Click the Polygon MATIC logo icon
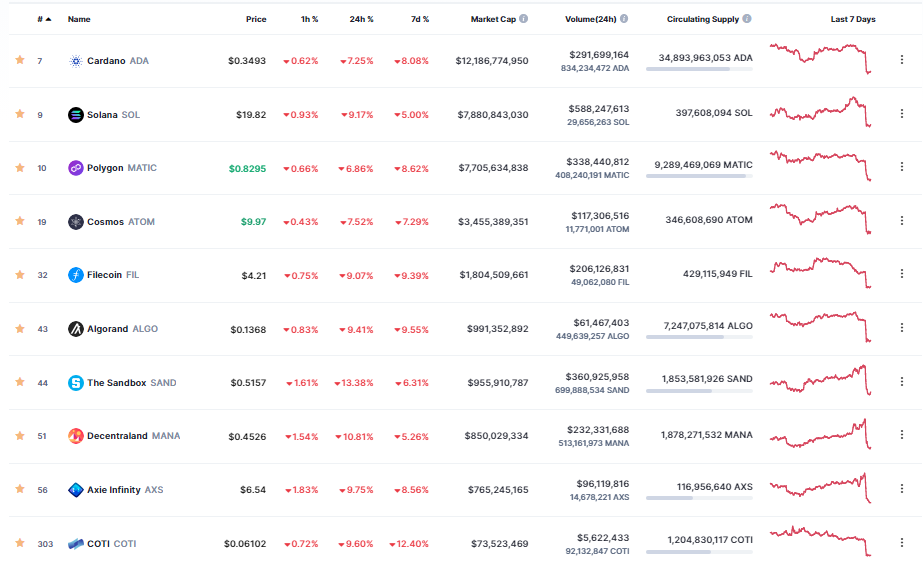 (75, 168)
